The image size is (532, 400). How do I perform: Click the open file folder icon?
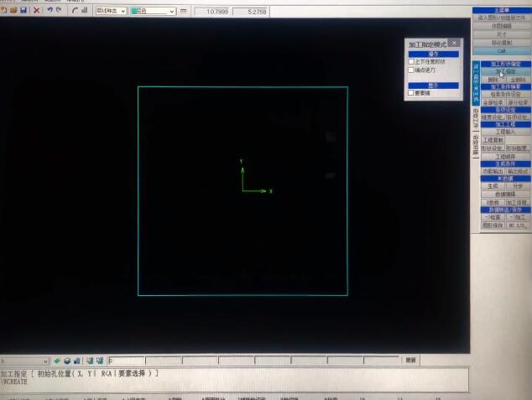(x=14, y=11)
